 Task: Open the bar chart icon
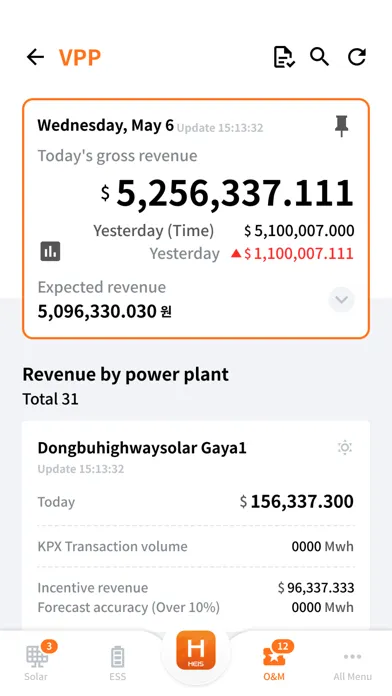pyautogui.click(x=50, y=252)
